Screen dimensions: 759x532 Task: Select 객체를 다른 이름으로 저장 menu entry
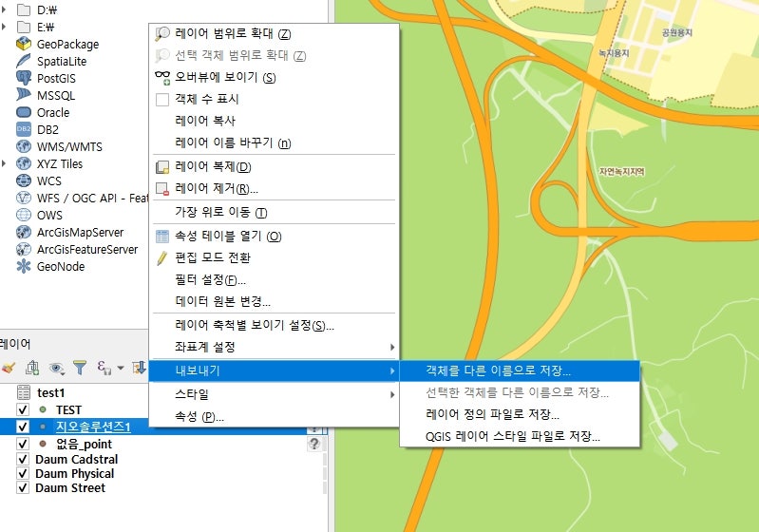click(520, 370)
